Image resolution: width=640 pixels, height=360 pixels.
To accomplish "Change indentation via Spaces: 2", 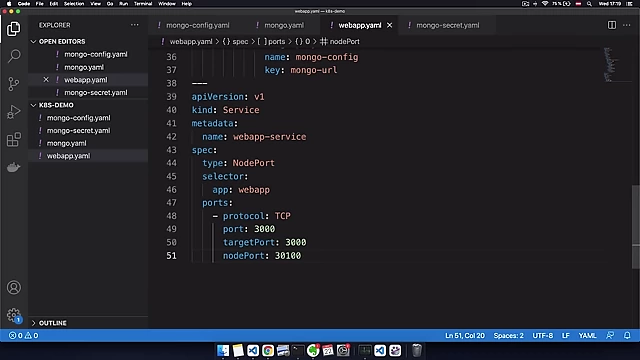I will click(508, 336).
